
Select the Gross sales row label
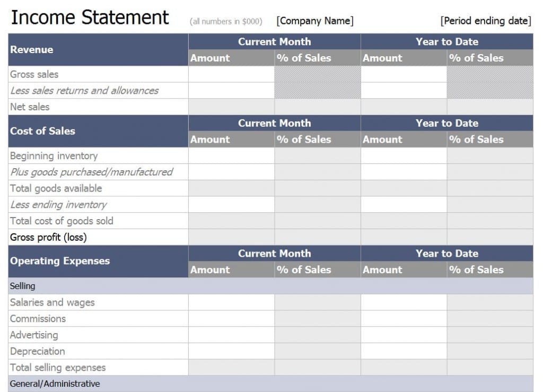(35, 74)
